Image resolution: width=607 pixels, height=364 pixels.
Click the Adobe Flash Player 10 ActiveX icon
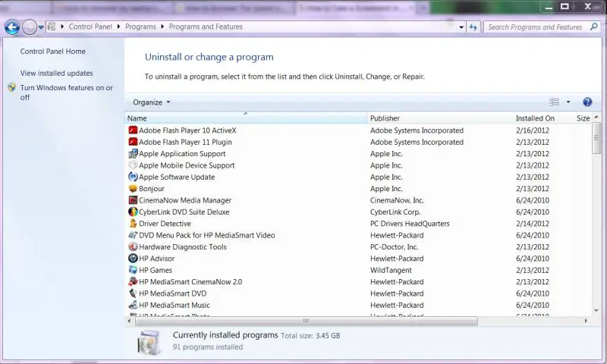(133, 130)
